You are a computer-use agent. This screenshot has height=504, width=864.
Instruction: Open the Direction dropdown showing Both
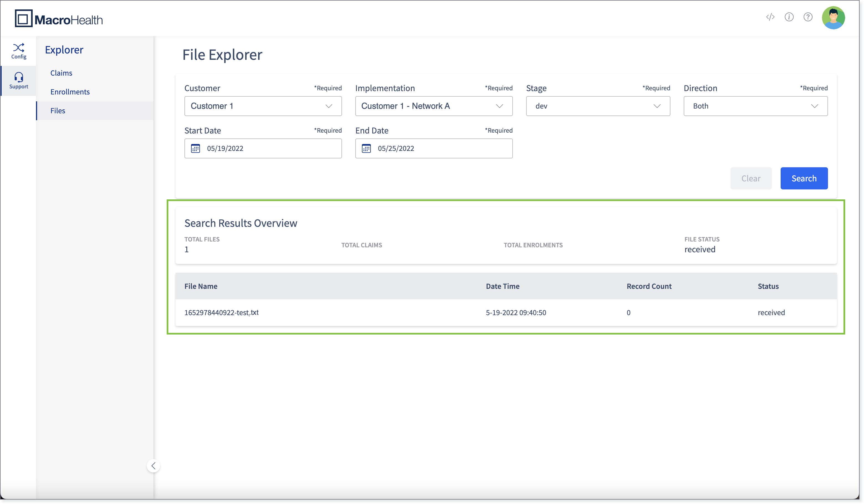[x=755, y=106]
